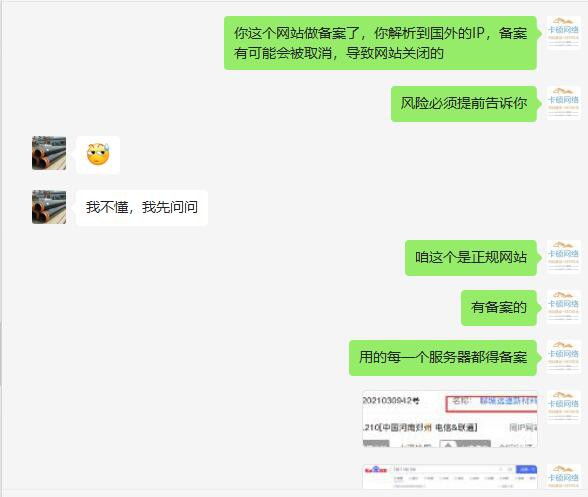Click sender avatar beside the Baidu search screenshot
Image resolution: width=588 pixels, height=497 pixels.
[564, 477]
